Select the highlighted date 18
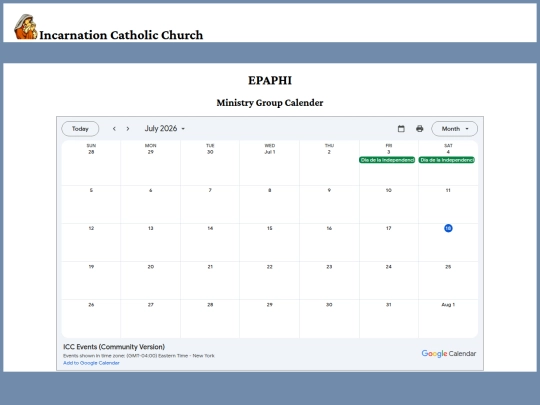 point(448,228)
